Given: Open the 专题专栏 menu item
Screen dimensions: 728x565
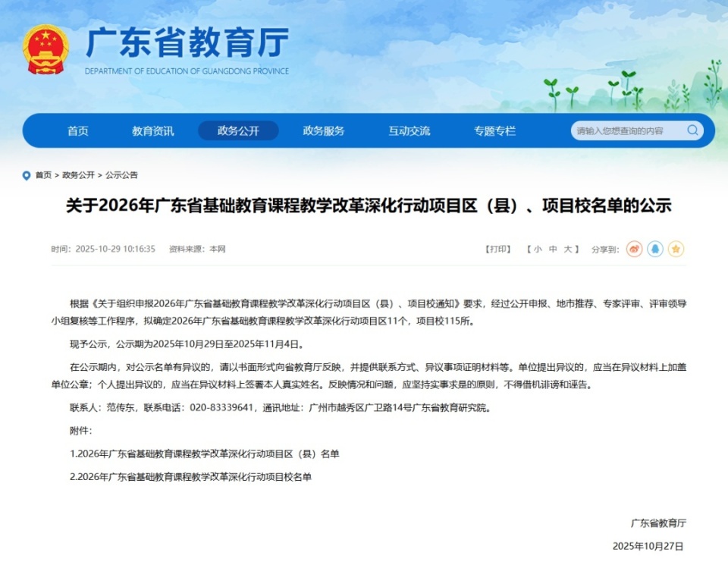Looking at the screenshot, I should point(494,130).
